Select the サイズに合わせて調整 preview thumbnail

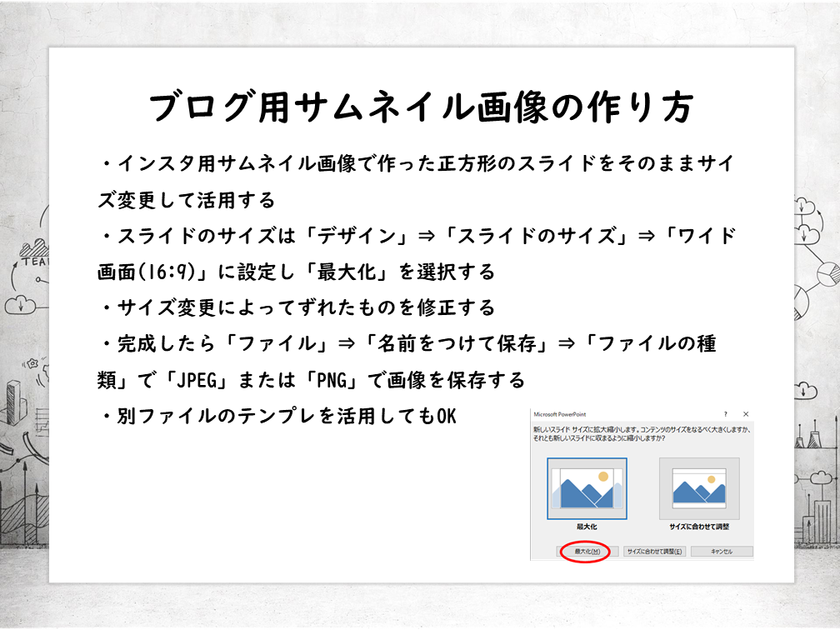click(x=698, y=487)
